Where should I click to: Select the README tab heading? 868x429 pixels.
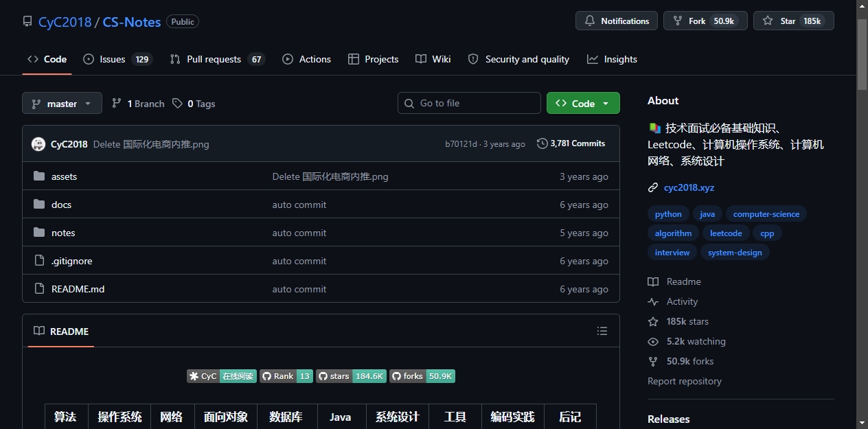(61, 331)
